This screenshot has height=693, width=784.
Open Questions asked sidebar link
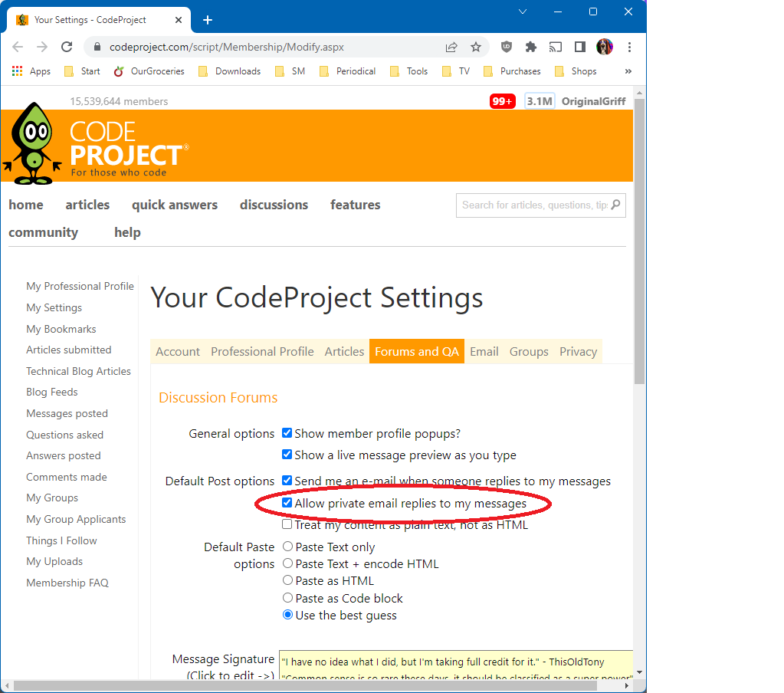pyautogui.click(x=64, y=435)
